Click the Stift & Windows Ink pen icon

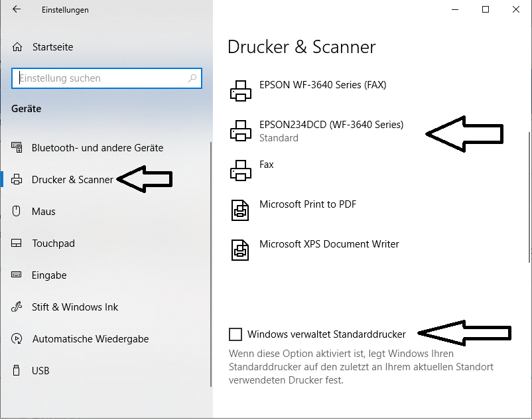tap(17, 307)
